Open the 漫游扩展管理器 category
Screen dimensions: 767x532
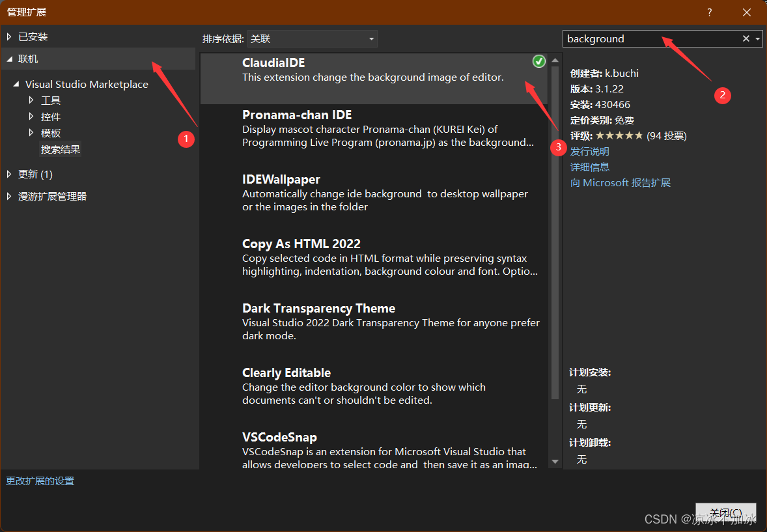pyautogui.click(x=52, y=196)
